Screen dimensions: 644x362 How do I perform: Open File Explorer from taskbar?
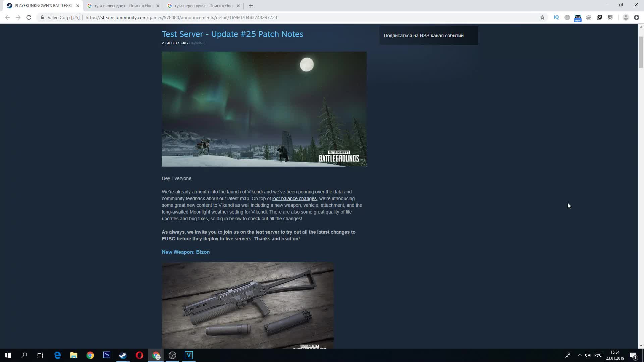[74, 355]
